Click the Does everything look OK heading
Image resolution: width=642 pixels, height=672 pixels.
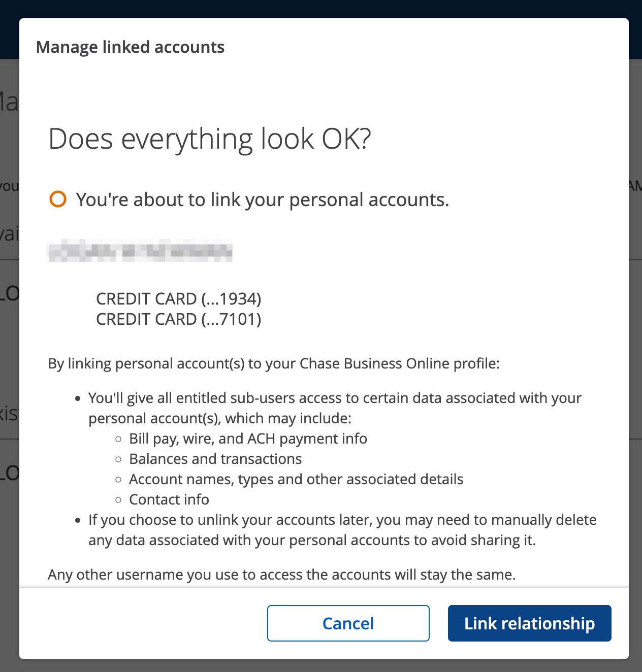[210, 139]
